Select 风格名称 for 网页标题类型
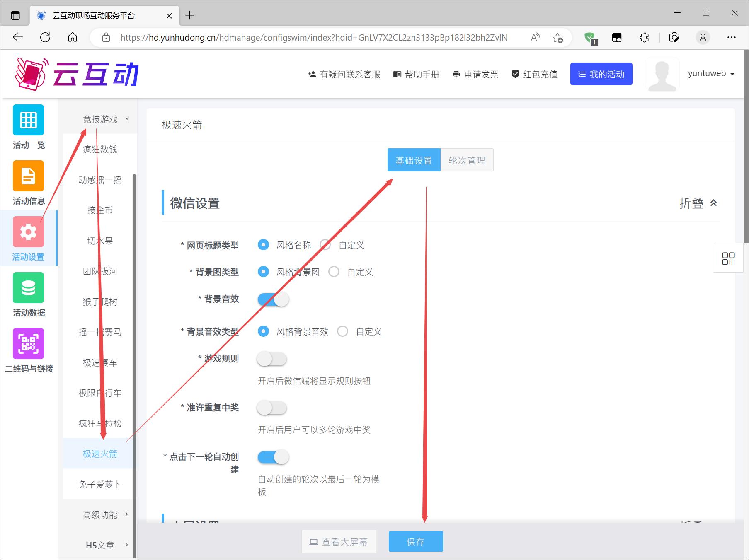This screenshot has width=749, height=560. tap(263, 245)
